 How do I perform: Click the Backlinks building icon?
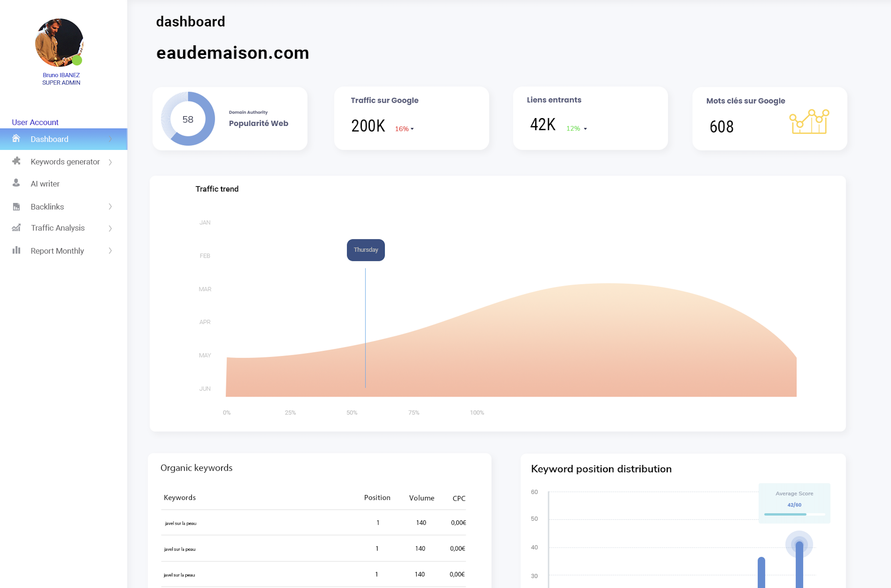point(16,206)
